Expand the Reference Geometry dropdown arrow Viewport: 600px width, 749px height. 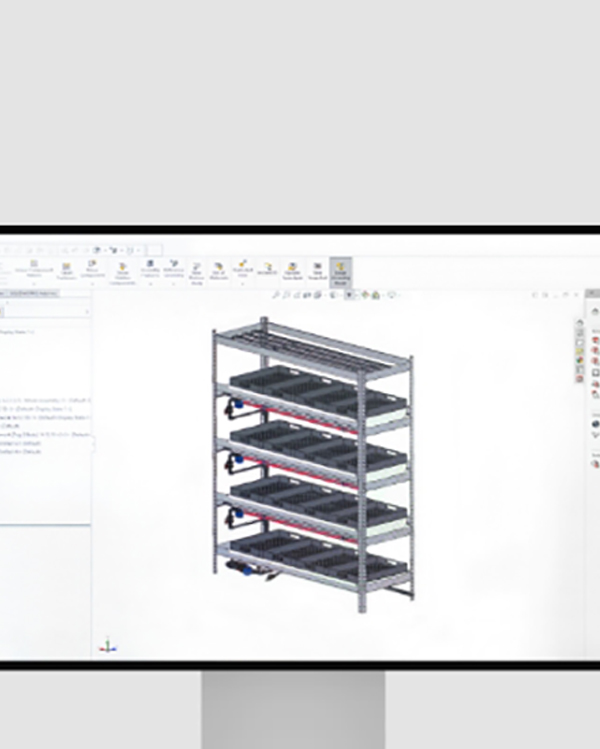point(173,284)
